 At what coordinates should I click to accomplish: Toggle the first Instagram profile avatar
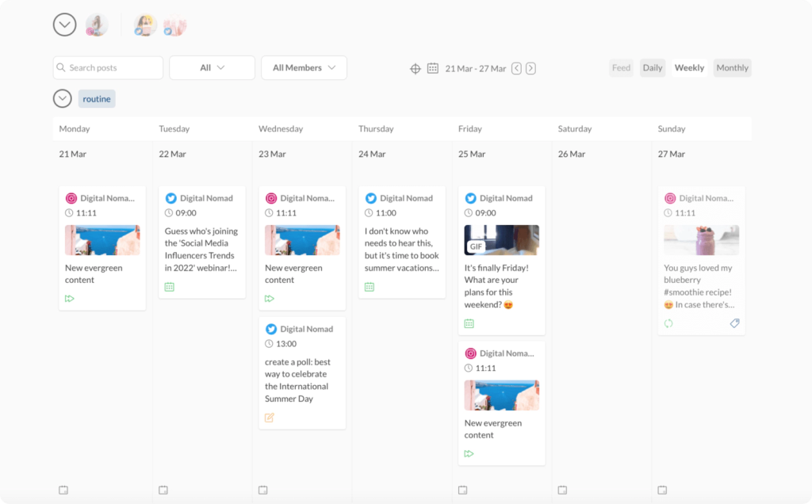click(x=96, y=25)
